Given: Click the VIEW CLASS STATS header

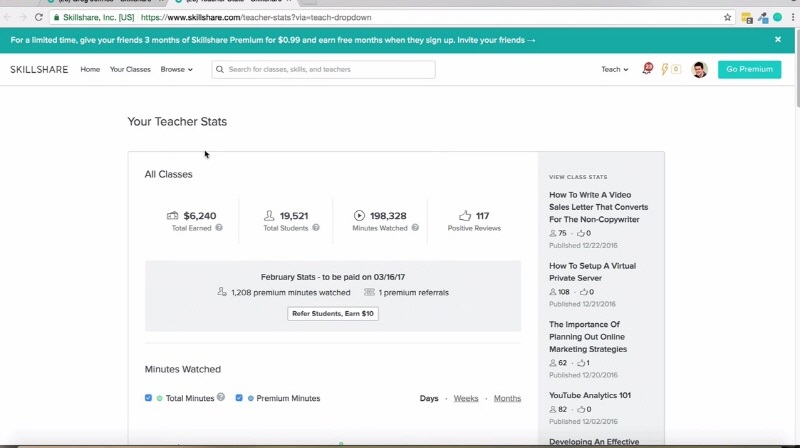Looking at the screenshot, I should (578, 177).
